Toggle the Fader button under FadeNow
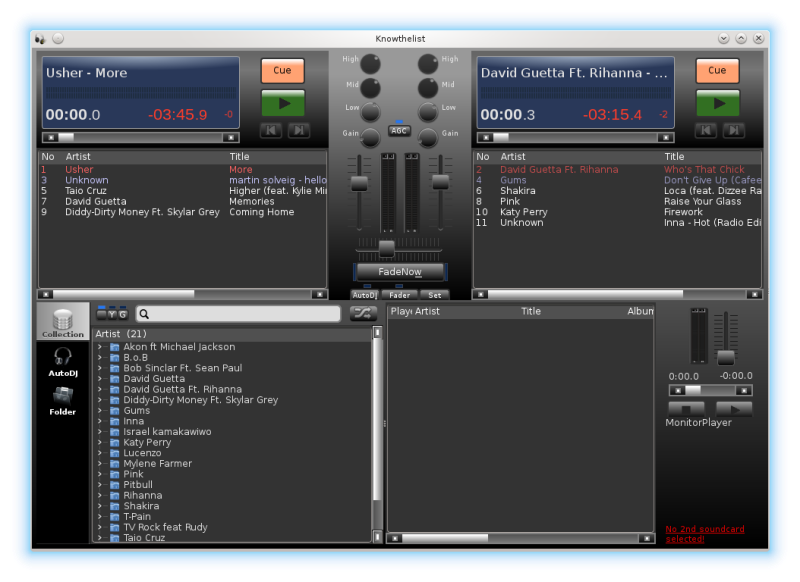Screen dimensions: 800x582 click(399, 295)
